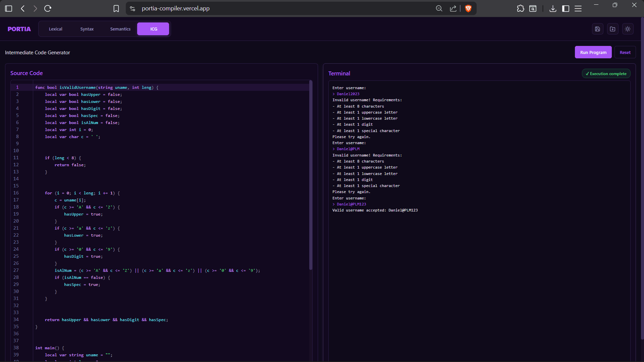Image resolution: width=644 pixels, height=362 pixels.
Task: Click the zoom magnifier icon in address bar
Action: click(x=439, y=9)
